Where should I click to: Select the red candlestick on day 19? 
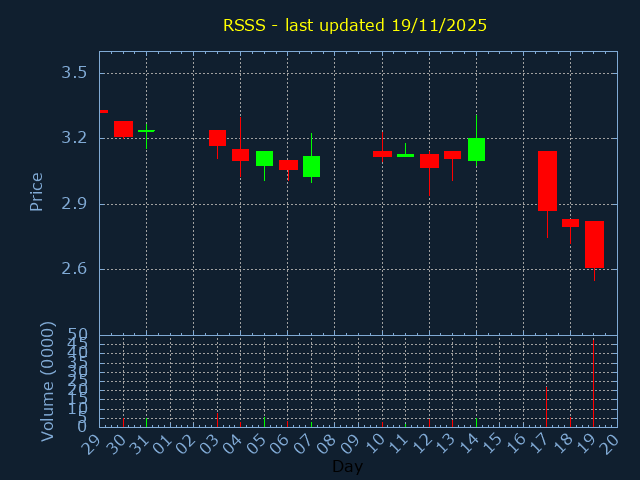click(x=594, y=244)
